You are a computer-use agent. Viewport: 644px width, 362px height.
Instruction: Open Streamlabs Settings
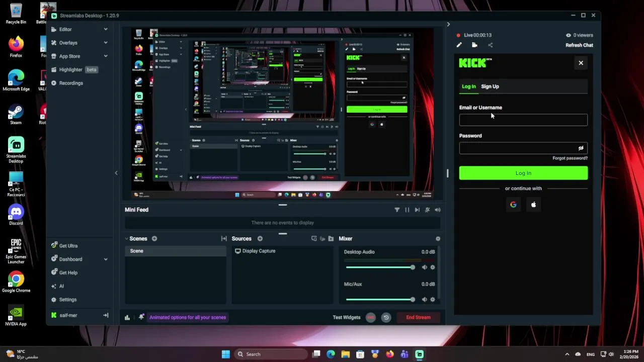point(68,300)
